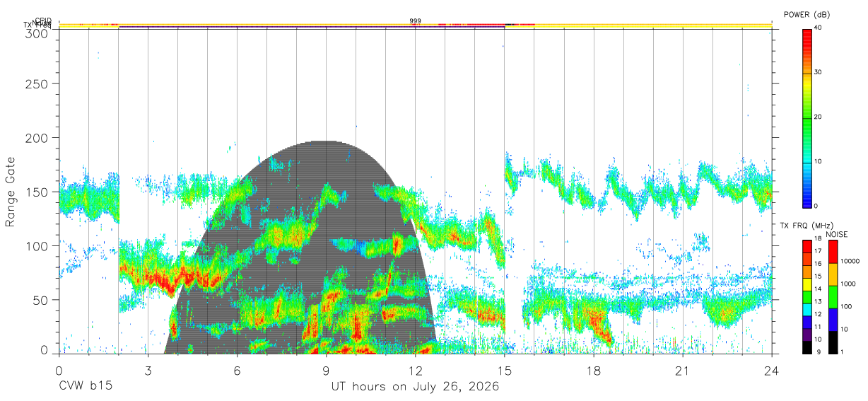Click the POWER (dB) color bar

click(x=807, y=117)
